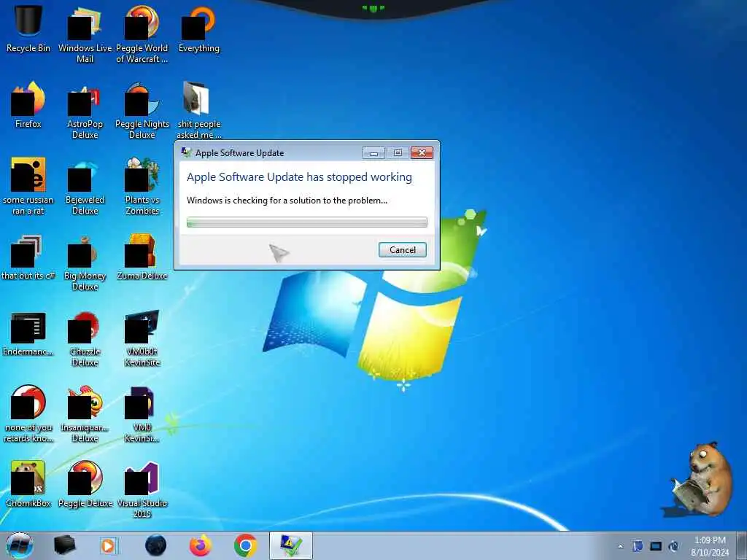
Task: Click the circular arrow tray icon
Action: tap(673, 546)
